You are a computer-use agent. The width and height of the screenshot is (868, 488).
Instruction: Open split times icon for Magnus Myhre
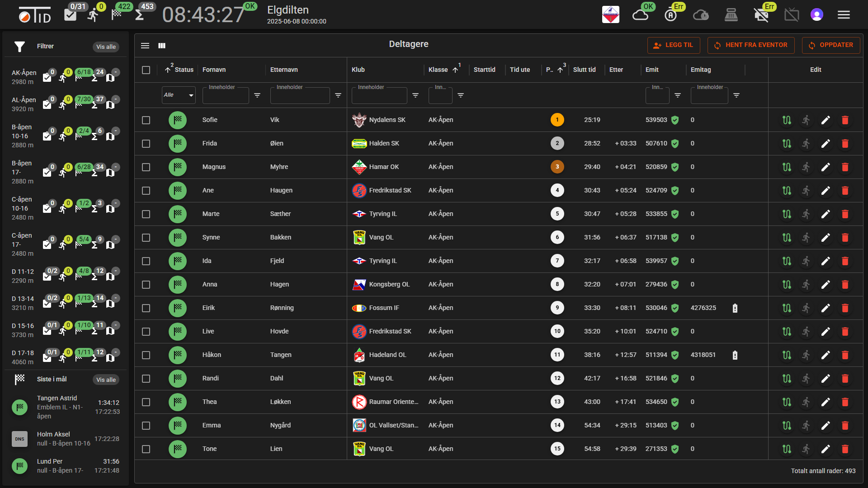click(787, 167)
